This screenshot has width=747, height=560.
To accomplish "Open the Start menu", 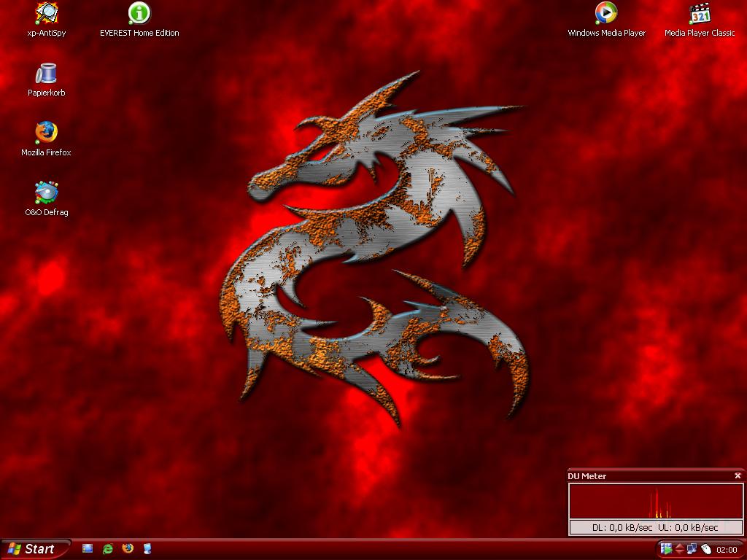I will click(x=35, y=549).
